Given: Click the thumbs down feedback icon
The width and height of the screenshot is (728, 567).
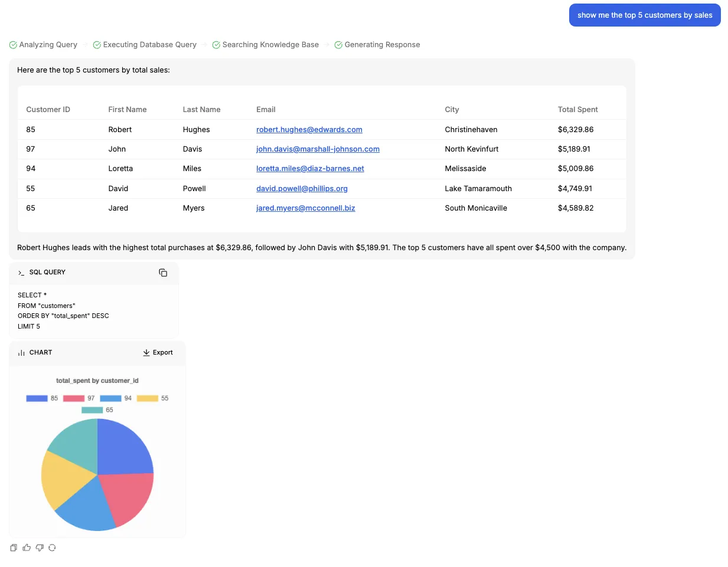Looking at the screenshot, I should point(40,548).
